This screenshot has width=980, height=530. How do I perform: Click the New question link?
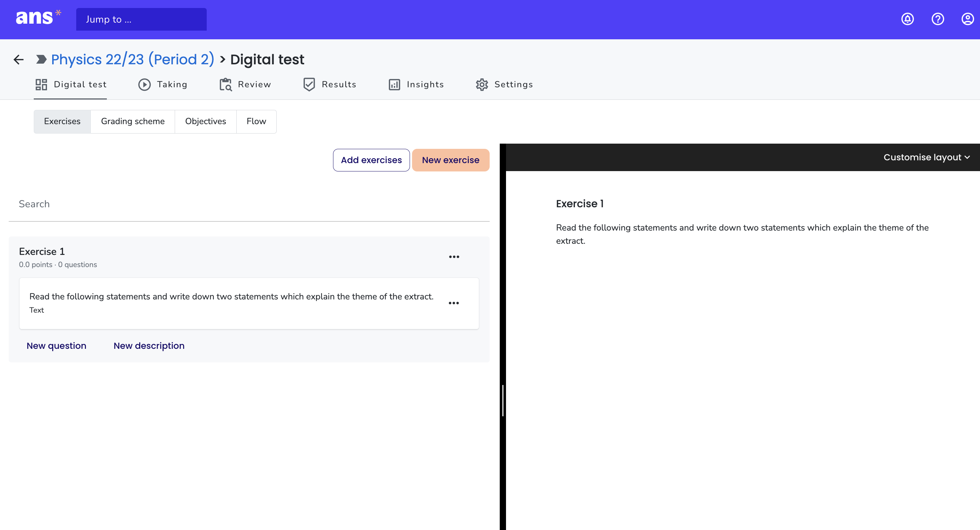pyautogui.click(x=56, y=346)
